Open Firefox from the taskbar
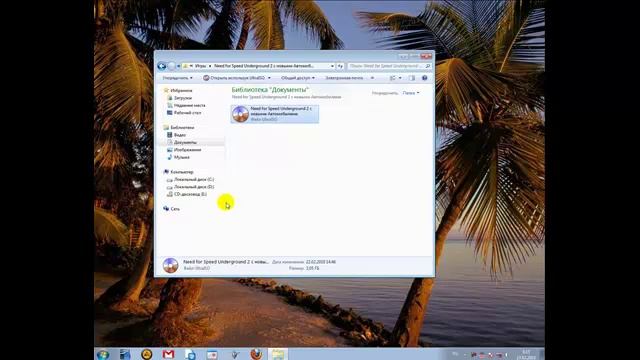The width and height of the screenshot is (640, 360). click(256, 354)
